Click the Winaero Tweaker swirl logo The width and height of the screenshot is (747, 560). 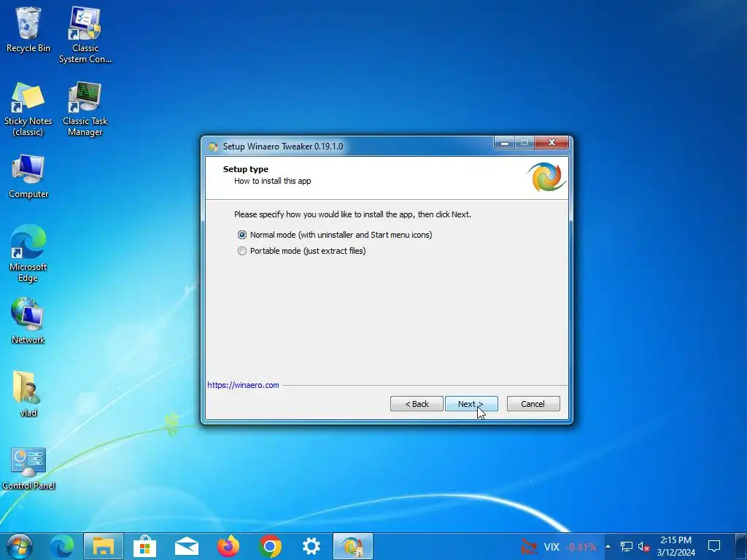pyautogui.click(x=546, y=176)
